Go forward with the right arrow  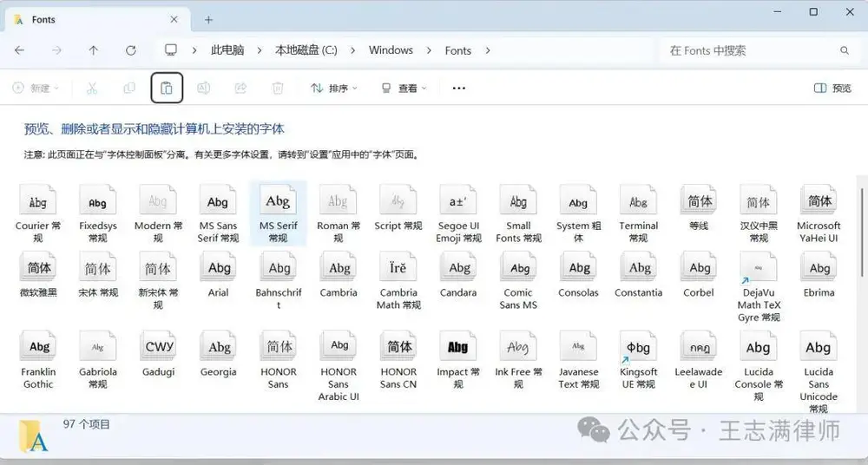tap(56, 50)
